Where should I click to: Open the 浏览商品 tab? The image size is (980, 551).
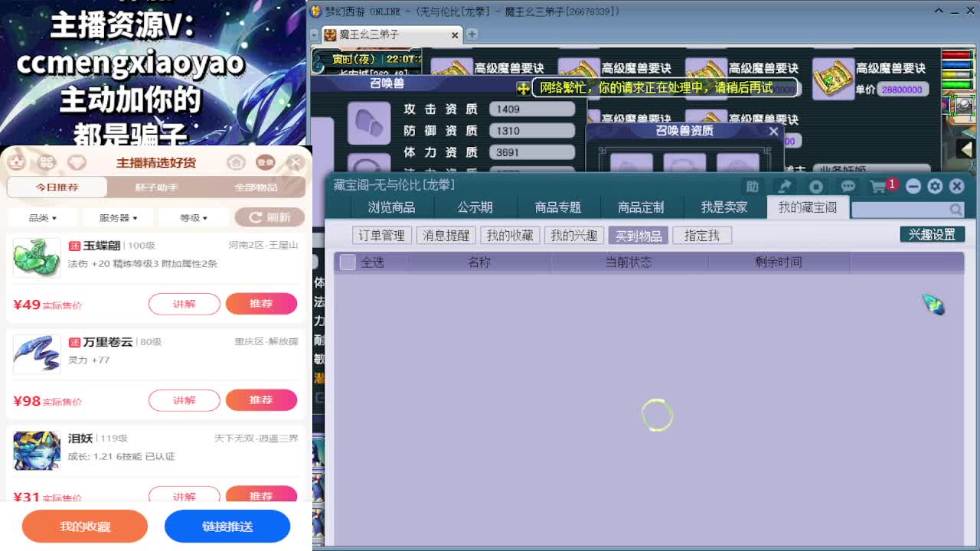coord(392,207)
